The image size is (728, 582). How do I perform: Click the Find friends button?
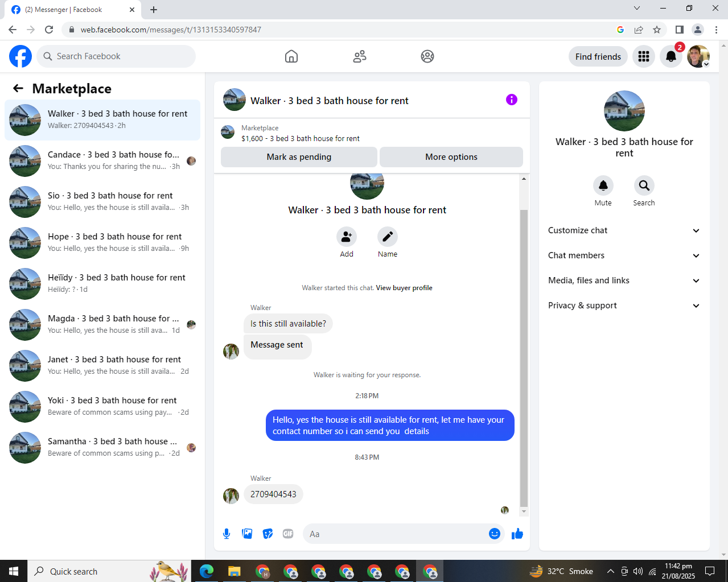click(x=598, y=56)
